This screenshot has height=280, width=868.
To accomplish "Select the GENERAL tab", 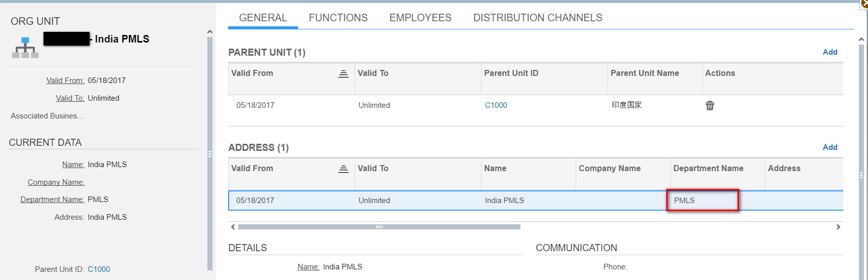I will 263,18.
